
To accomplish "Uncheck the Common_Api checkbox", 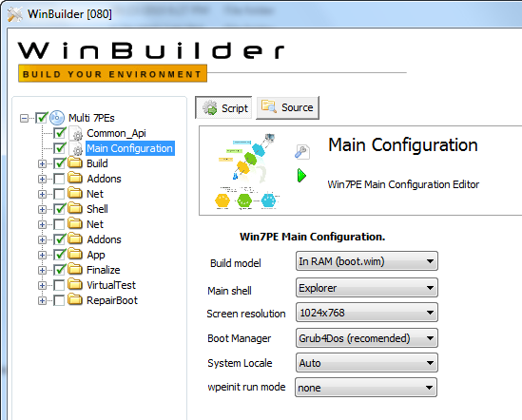I will [x=60, y=133].
